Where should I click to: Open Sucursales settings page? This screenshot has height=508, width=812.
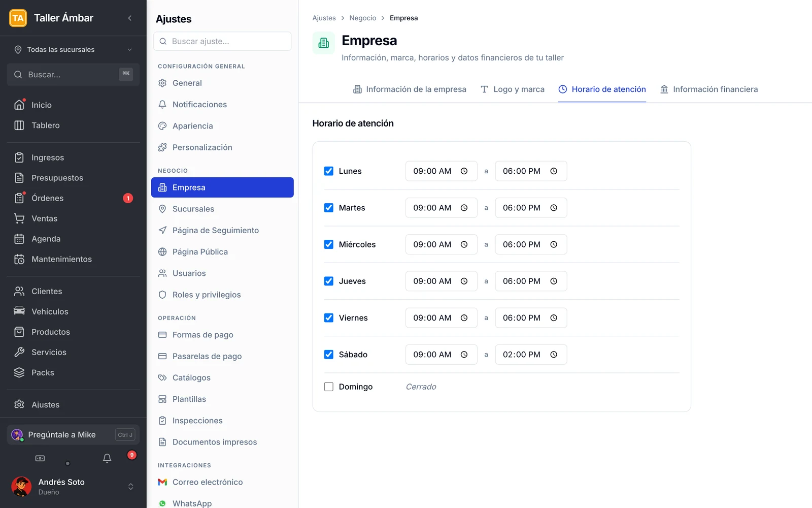coord(222,209)
